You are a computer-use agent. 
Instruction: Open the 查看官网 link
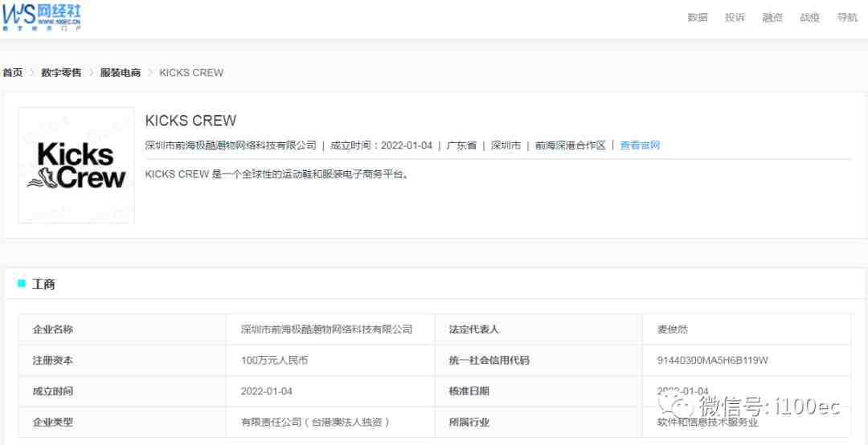click(640, 145)
